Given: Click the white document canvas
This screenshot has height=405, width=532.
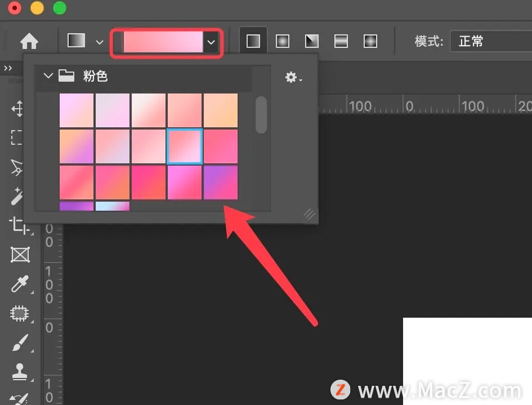Looking at the screenshot, I should point(467,361).
